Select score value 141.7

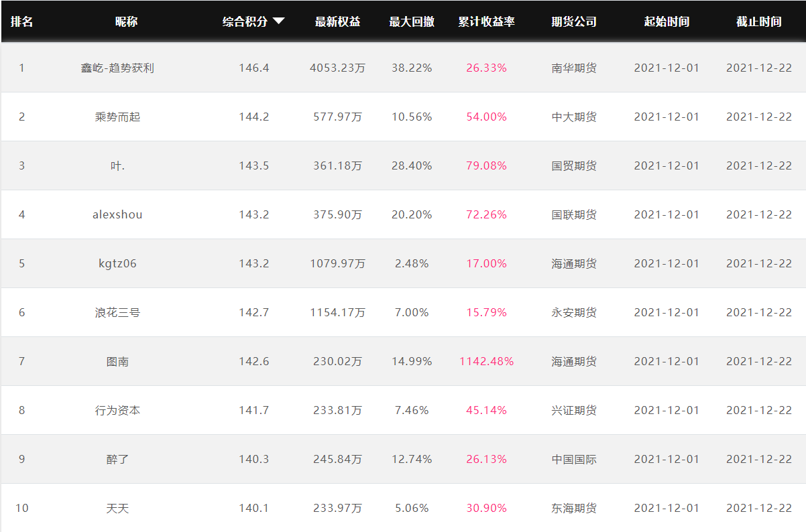click(253, 410)
